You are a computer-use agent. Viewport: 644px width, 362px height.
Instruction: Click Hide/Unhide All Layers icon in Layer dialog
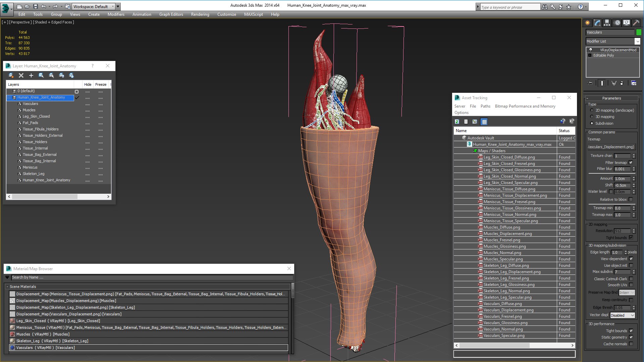point(61,75)
